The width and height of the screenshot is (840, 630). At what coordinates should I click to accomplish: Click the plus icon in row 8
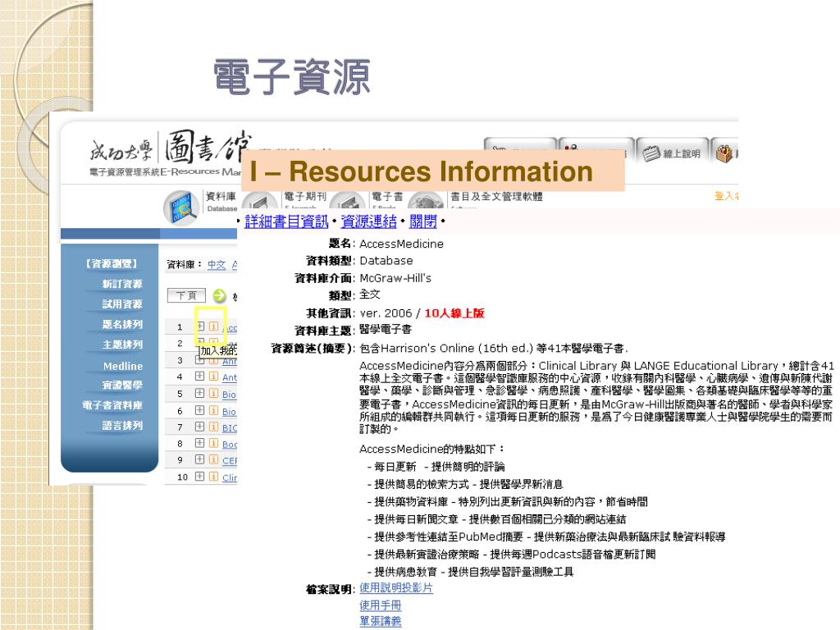click(x=200, y=442)
